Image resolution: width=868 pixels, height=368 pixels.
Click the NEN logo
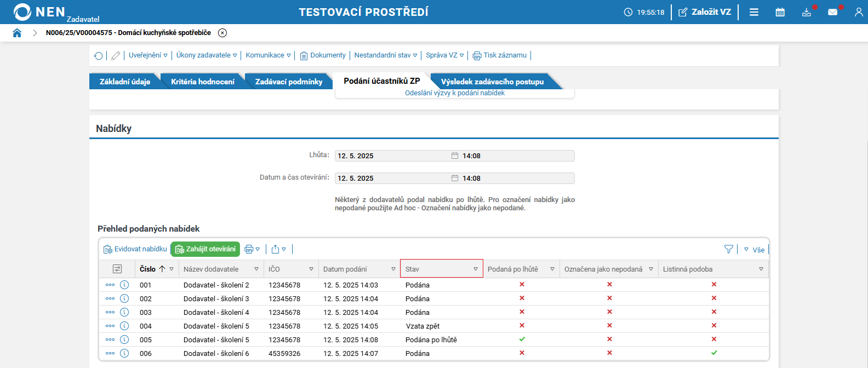tap(39, 12)
